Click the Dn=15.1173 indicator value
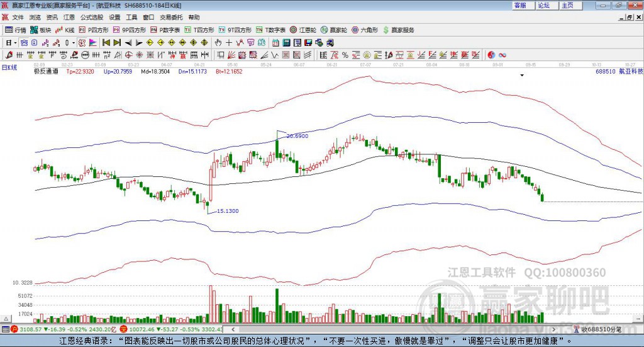The height and width of the screenshot is (347, 644). (192, 71)
